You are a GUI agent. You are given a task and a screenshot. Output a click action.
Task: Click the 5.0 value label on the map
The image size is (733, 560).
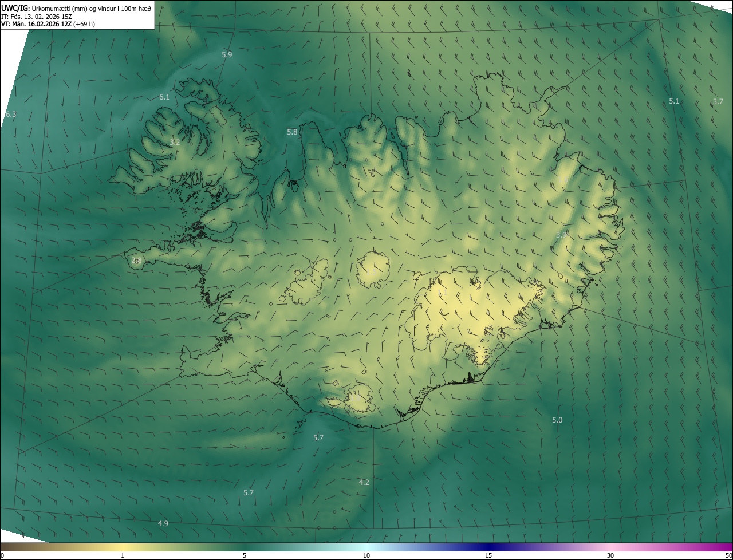[x=557, y=420]
